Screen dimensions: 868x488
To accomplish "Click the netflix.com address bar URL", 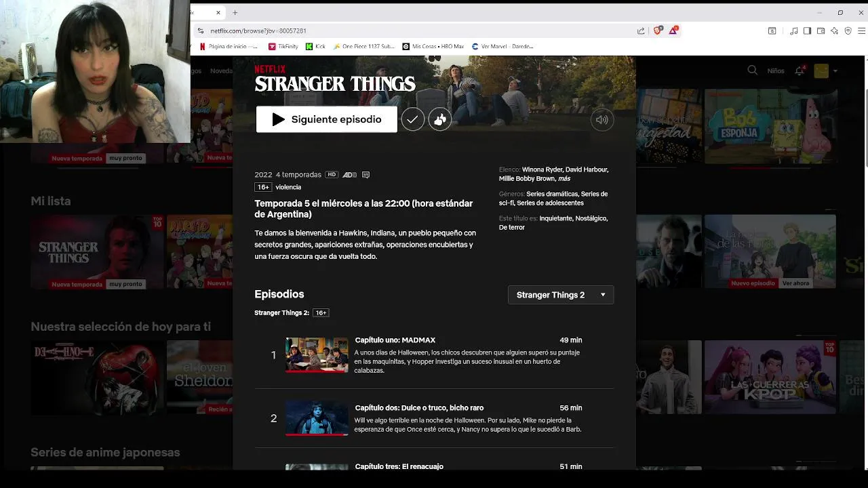I will 258,30.
